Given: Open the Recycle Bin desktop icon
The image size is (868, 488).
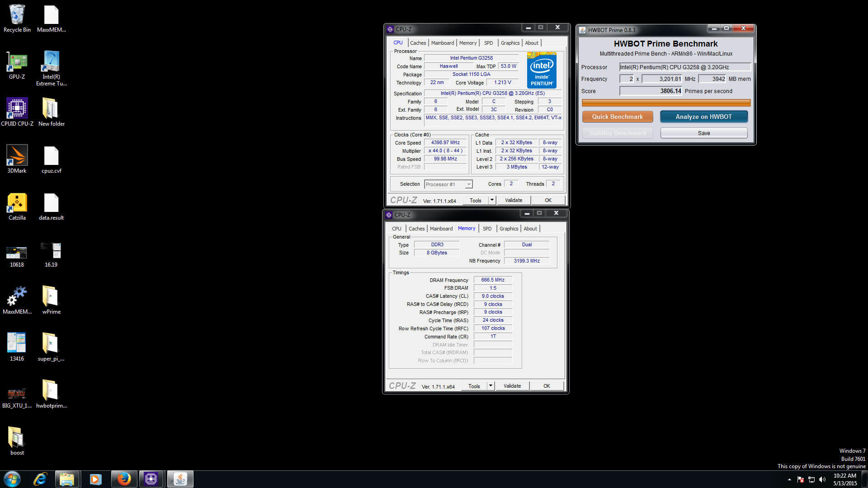Looking at the screenshot, I should pos(17,18).
